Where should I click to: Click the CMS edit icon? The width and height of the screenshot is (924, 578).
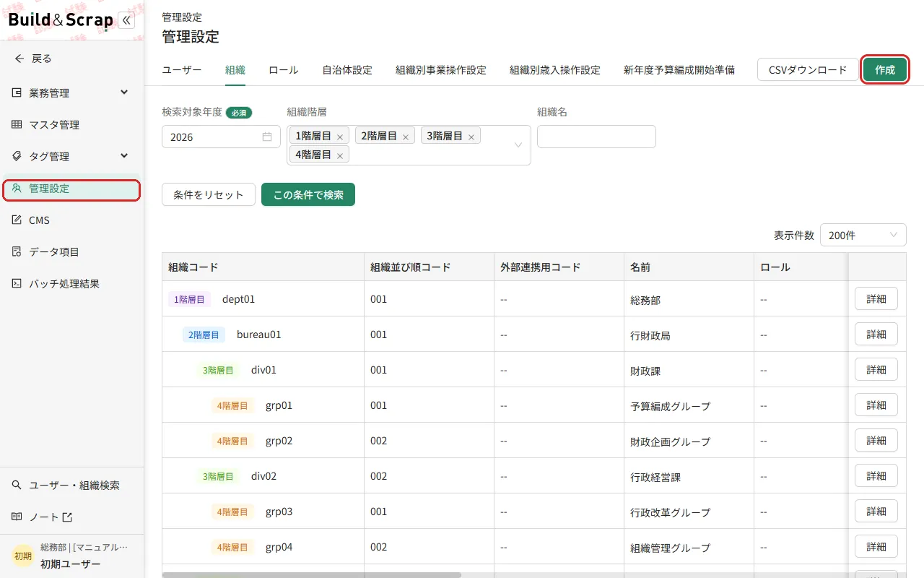(17, 220)
